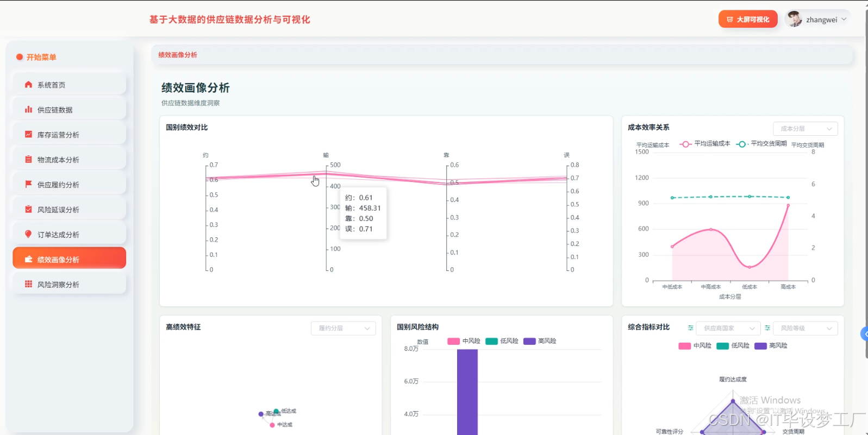Click the line chart icon beside 库存运营分析
Image resolution: width=868 pixels, height=435 pixels.
click(28, 135)
